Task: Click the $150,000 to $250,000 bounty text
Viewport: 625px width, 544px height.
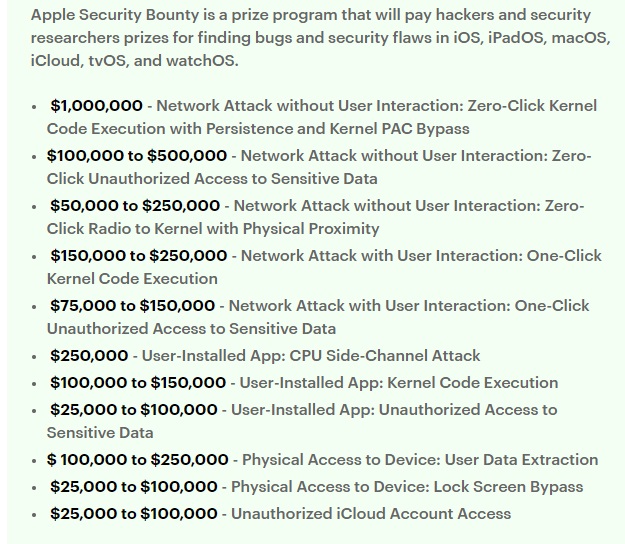Action: pos(138,255)
